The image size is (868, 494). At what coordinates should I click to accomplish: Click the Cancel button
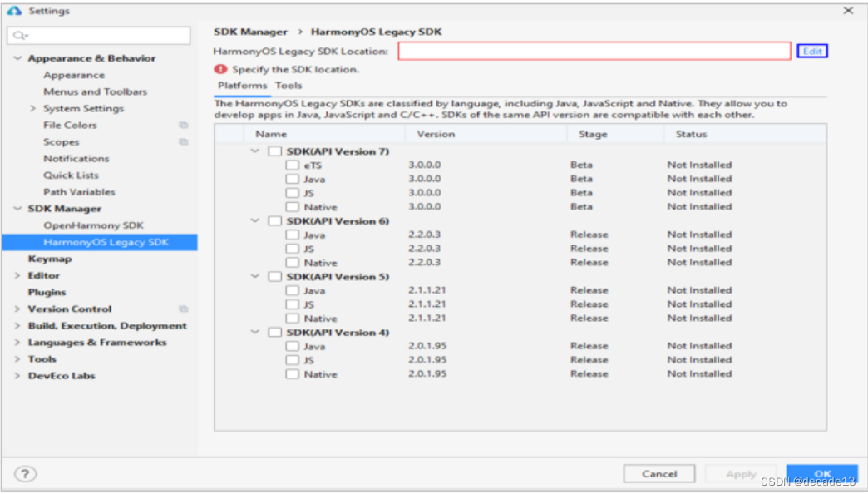coord(658,474)
